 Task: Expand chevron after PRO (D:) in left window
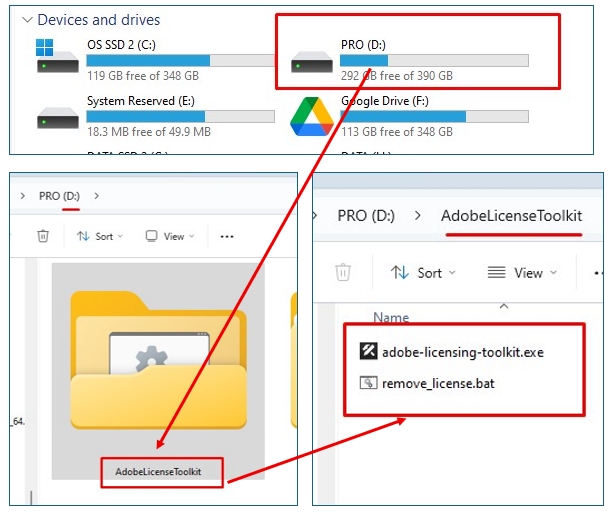[x=97, y=196]
